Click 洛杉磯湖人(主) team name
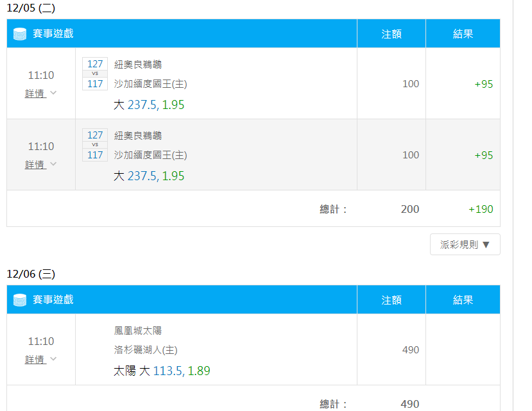Viewport: 532px width, 411px height. pyautogui.click(x=146, y=350)
